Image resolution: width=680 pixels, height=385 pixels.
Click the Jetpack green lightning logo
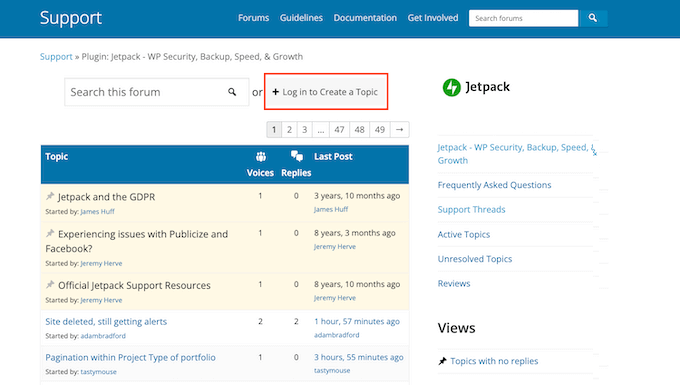click(451, 88)
